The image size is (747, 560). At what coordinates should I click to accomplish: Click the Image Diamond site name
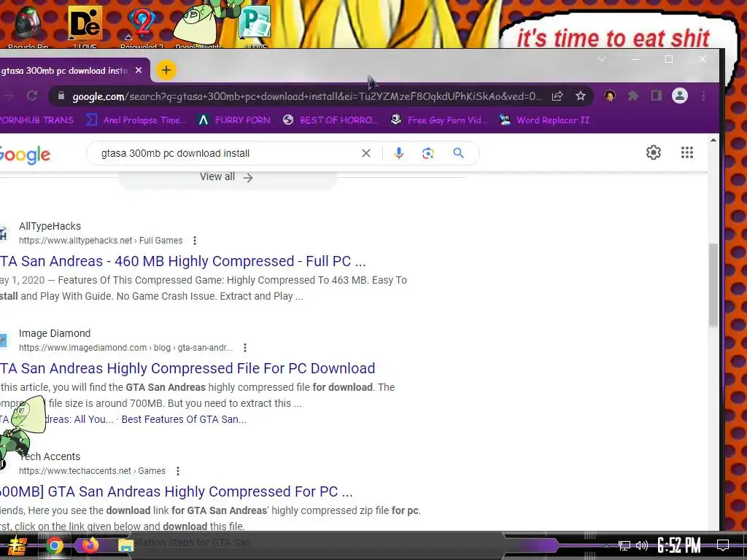55,333
